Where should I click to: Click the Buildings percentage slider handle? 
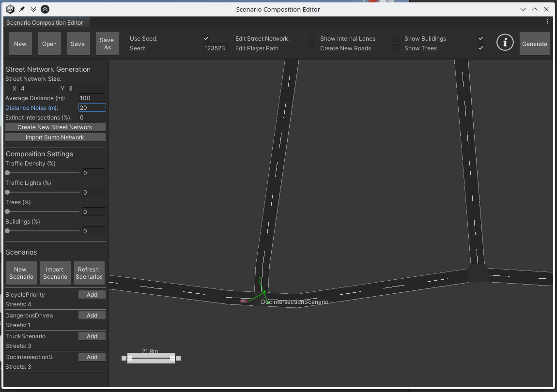7,231
